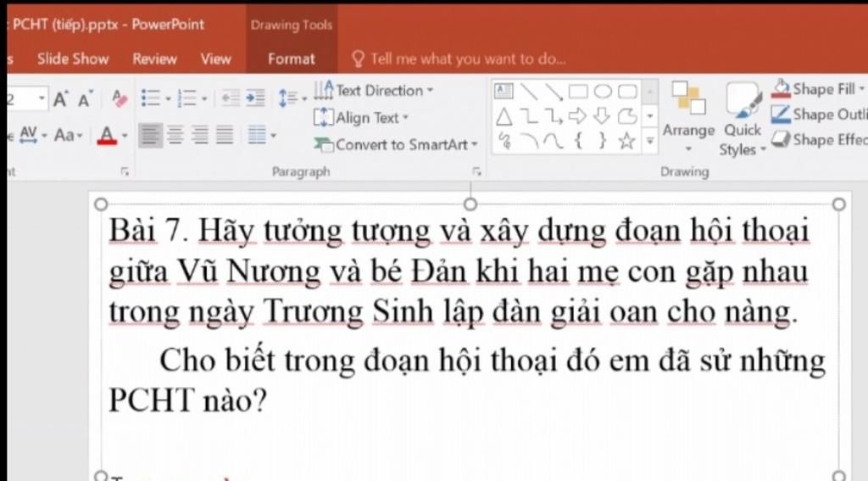Toggle justify text alignment

point(224,135)
